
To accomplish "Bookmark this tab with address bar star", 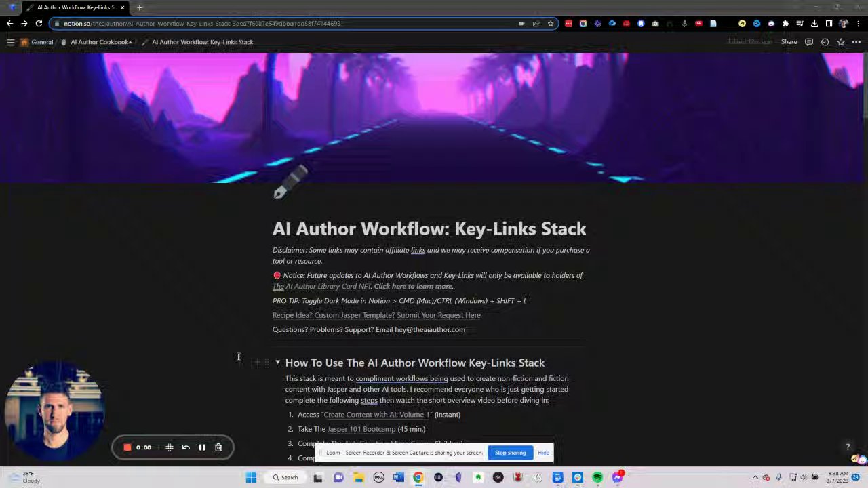I will click(x=551, y=24).
